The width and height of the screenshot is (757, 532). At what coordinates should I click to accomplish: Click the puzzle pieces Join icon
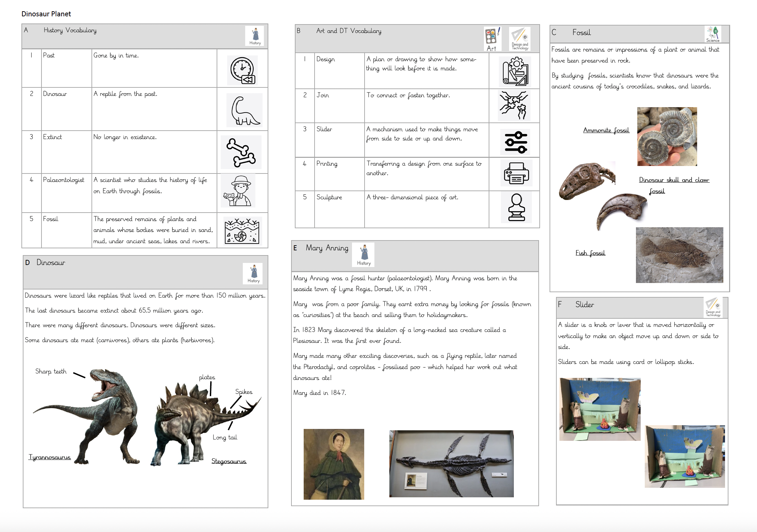(x=514, y=105)
